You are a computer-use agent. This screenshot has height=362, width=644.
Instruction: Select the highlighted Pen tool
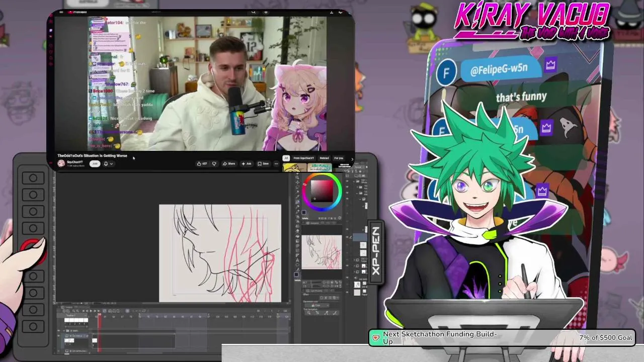(297, 202)
